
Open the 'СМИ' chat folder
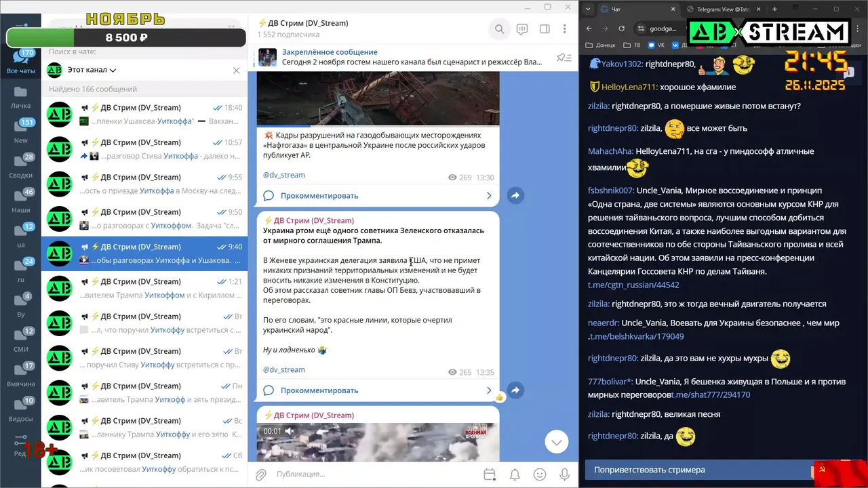(20, 340)
